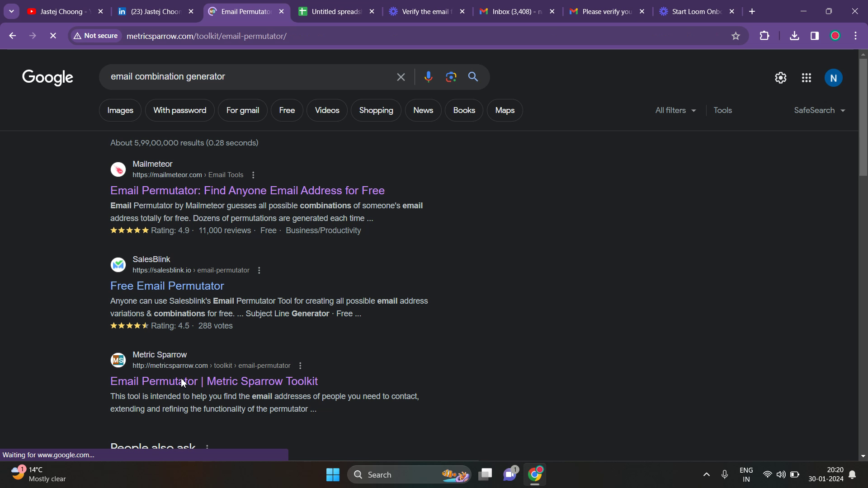Bookmark this page with the star icon
The image size is (868, 488).
coord(736,36)
